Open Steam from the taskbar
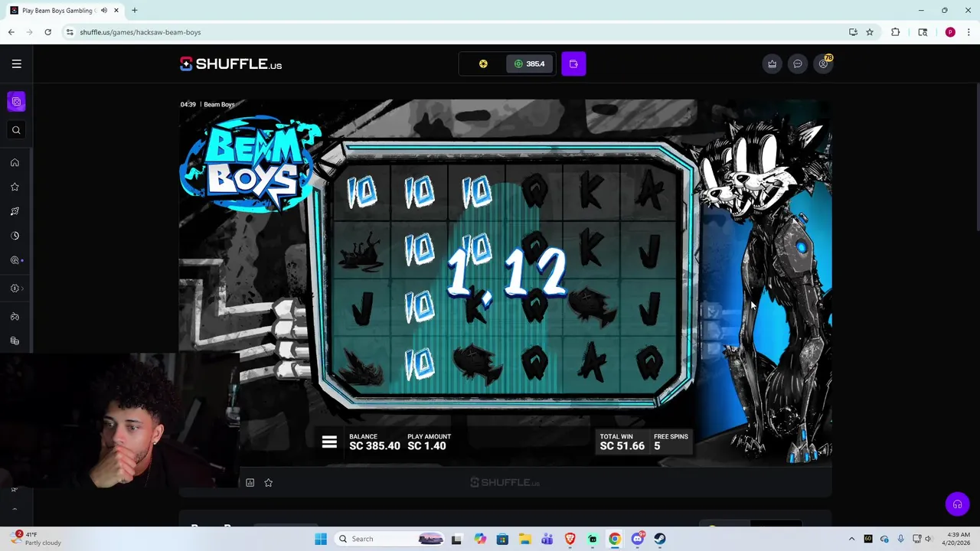980x551 pixels. (x=660, y=539)
